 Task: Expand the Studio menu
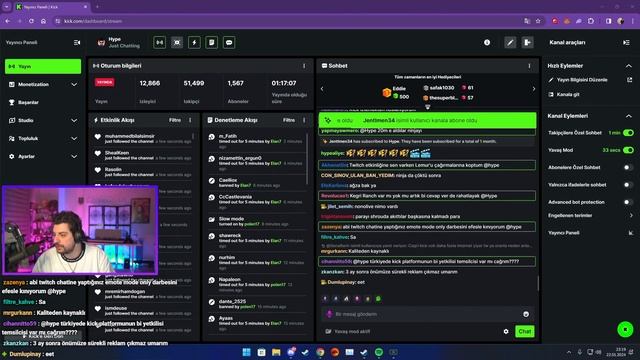pyautogui.click(x=43, y=120)
